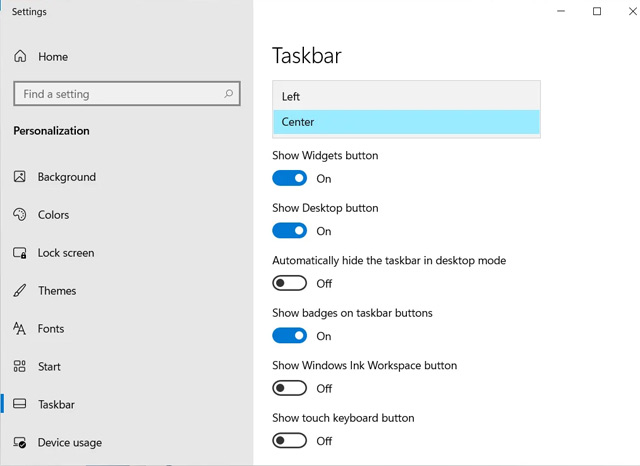This screenshot has width=640, height=466.
Task: Click the Device usage icon
Action: click(20, 442)
